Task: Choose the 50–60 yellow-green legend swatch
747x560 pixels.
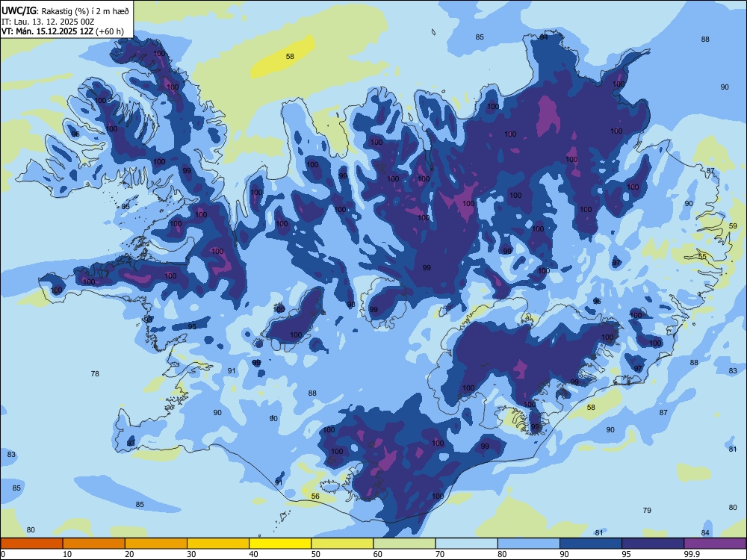Action: click(343, 544)
